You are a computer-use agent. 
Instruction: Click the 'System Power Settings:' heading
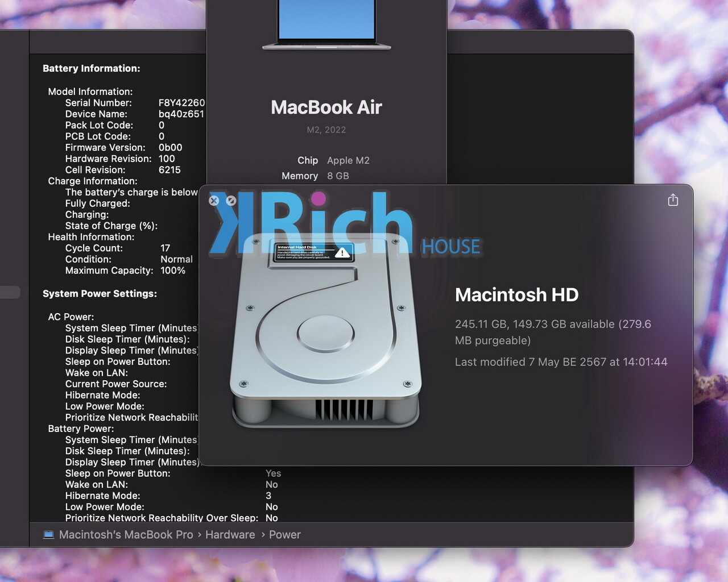100,294
